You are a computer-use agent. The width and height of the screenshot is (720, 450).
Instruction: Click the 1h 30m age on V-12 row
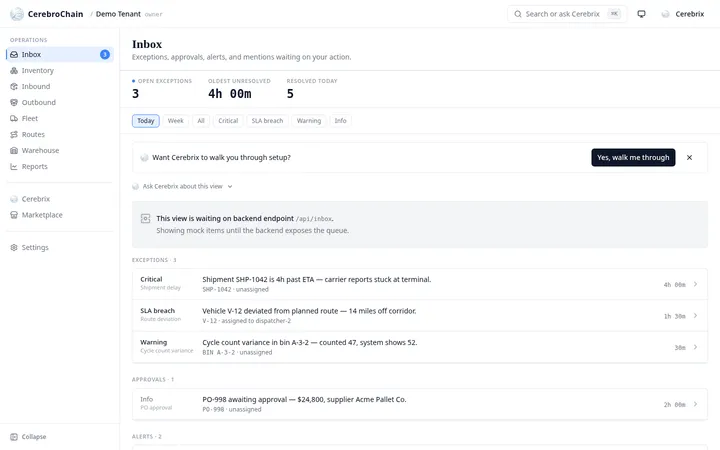675,316
